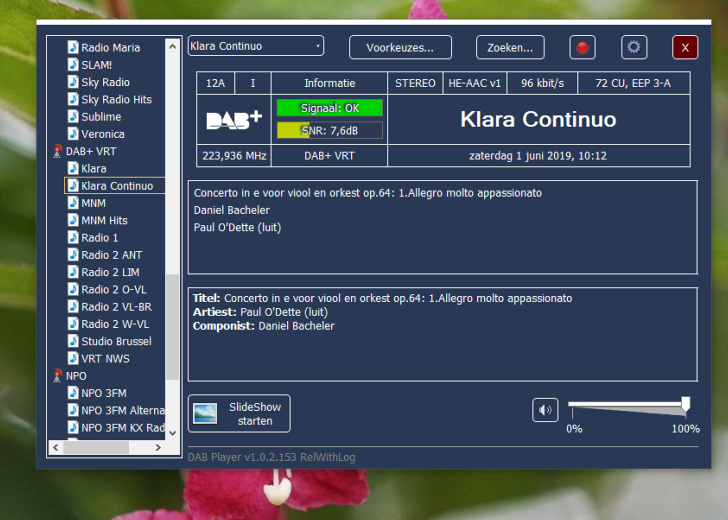The image size is (728, 520).
Task: Click the DAB+ VRT ensemble antenna icon
Action: tap(58, 151)
